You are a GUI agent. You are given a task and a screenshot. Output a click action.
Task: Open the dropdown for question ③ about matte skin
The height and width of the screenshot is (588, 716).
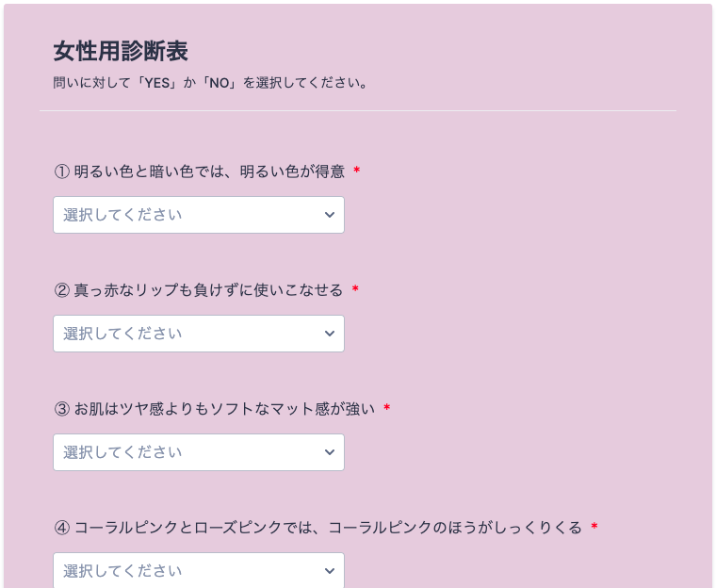point(198,452)
